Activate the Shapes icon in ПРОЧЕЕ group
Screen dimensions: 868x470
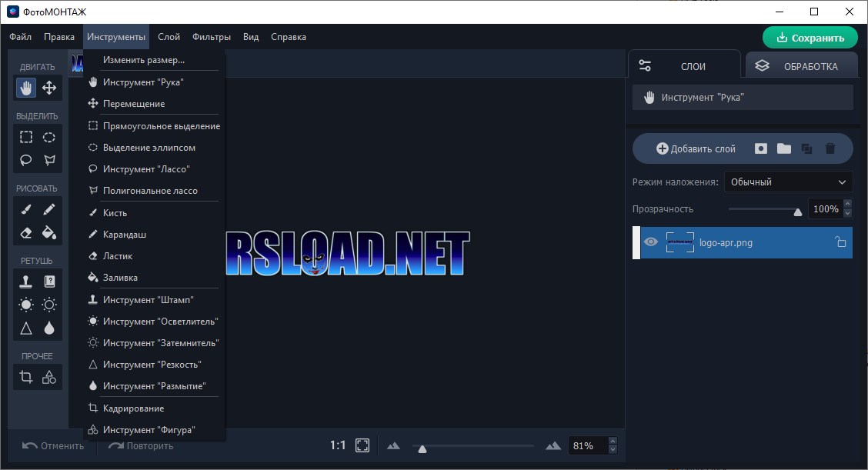coord(49,377)
